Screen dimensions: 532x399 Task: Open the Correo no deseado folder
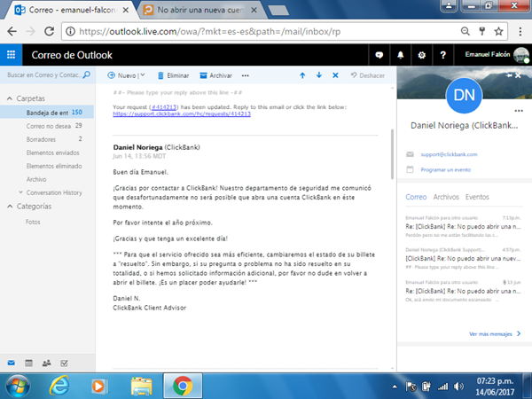click(47, 126)
